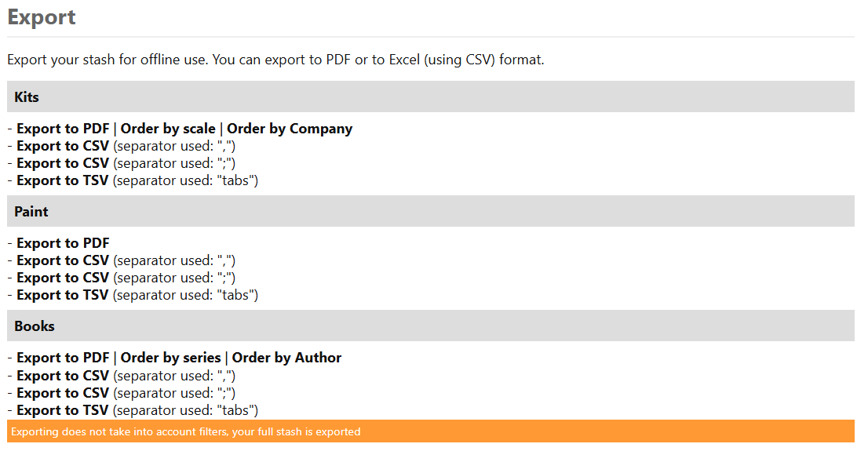Export Books to semicolon-separated CSV
868x462 pixels.
(63, 393)
